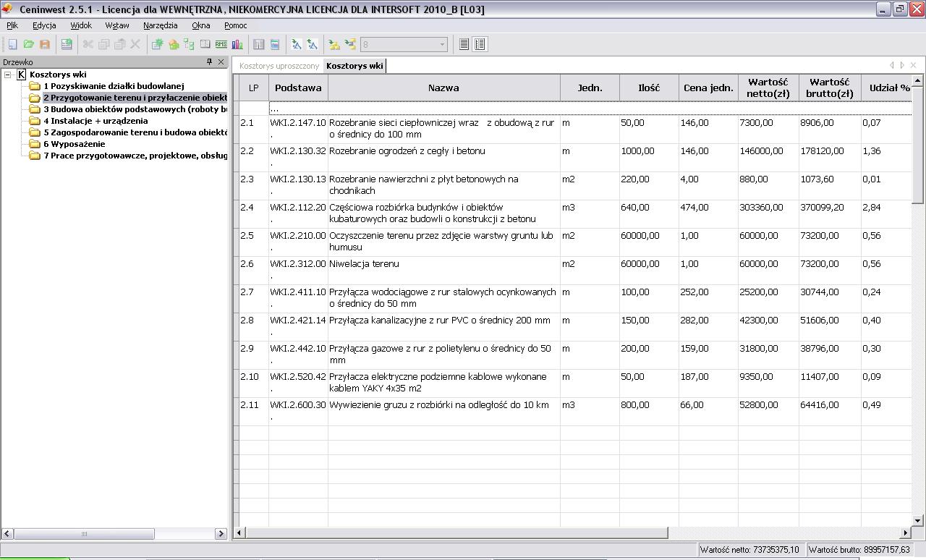Click Wartość brutto total in status bar
Image resolution: width=926 pixels, height=560 pixels.
pyautogui.click(x=859, y=550)
